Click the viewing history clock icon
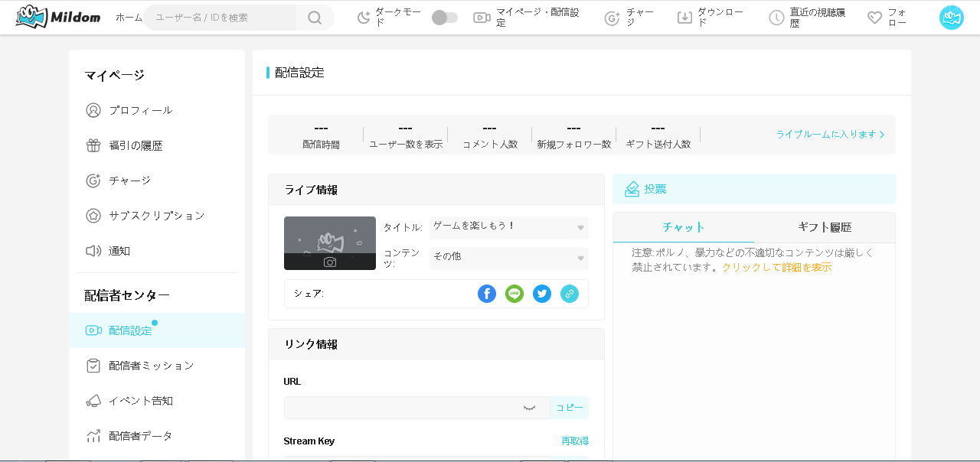Screen dimensions: 980x462 [776, 18]
